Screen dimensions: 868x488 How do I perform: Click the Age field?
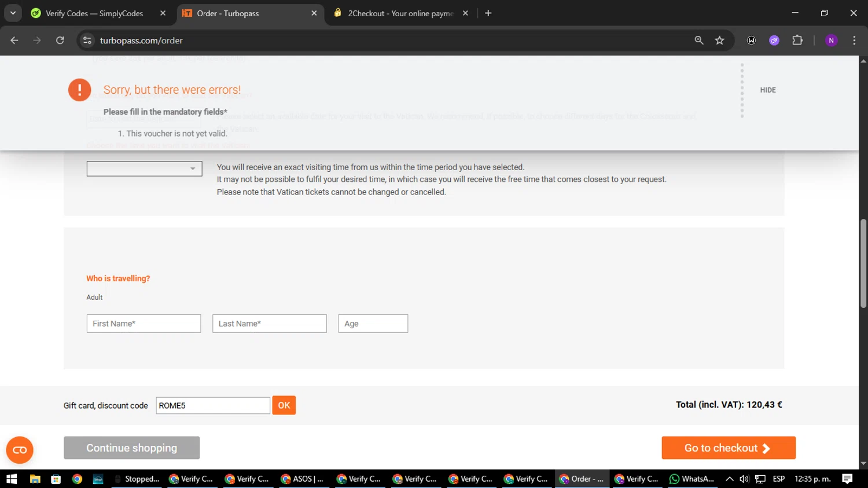pos(373,324)
